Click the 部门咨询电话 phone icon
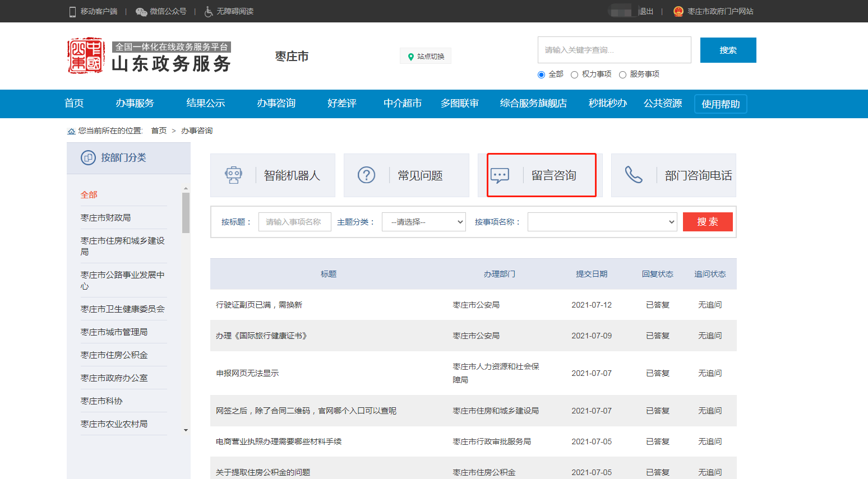The width and height of the screenshot is (868, 479). [634, 175]
